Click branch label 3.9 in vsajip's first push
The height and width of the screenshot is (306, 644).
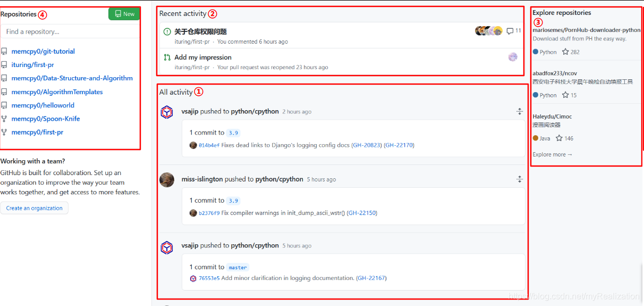click(x=234, y=133)
